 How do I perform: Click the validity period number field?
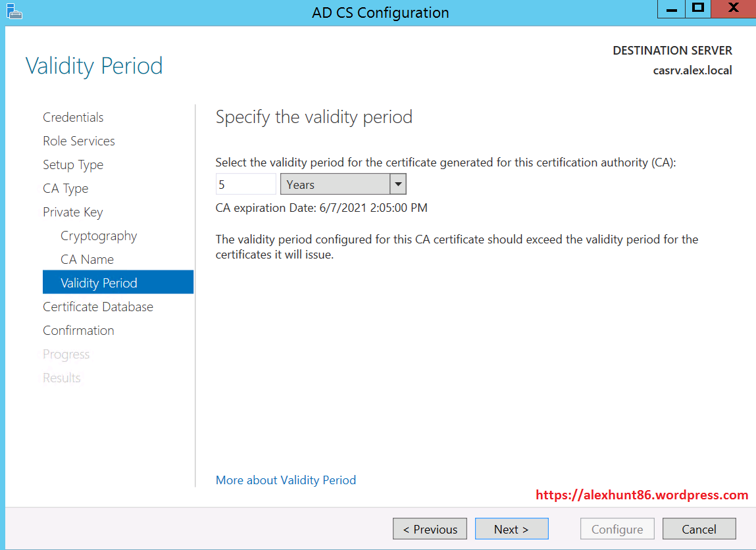coord(245,184)
